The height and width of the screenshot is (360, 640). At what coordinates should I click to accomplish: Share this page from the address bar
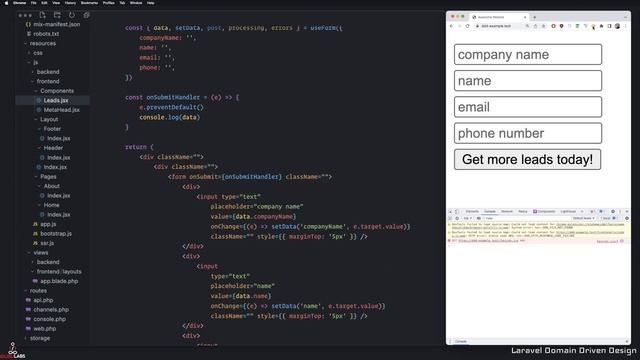coord(536,26)
